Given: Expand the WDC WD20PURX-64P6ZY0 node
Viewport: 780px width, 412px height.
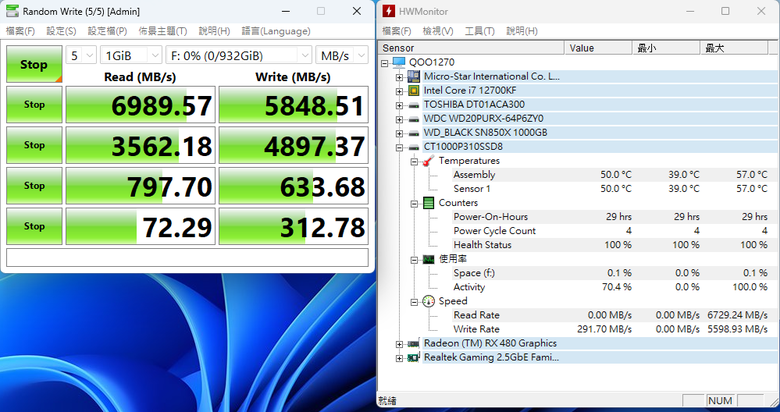Looking at the screenshot, I should coord(399,119).
